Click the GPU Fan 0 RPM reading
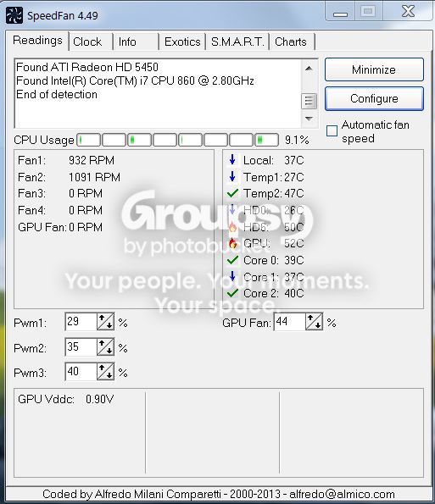This screenshot has height=504, width=435. (x=60, y=227)
